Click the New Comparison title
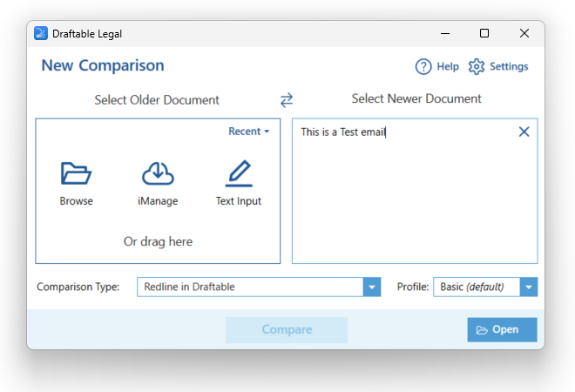This screenshot has height=392, width=575. tap(103, 65)
